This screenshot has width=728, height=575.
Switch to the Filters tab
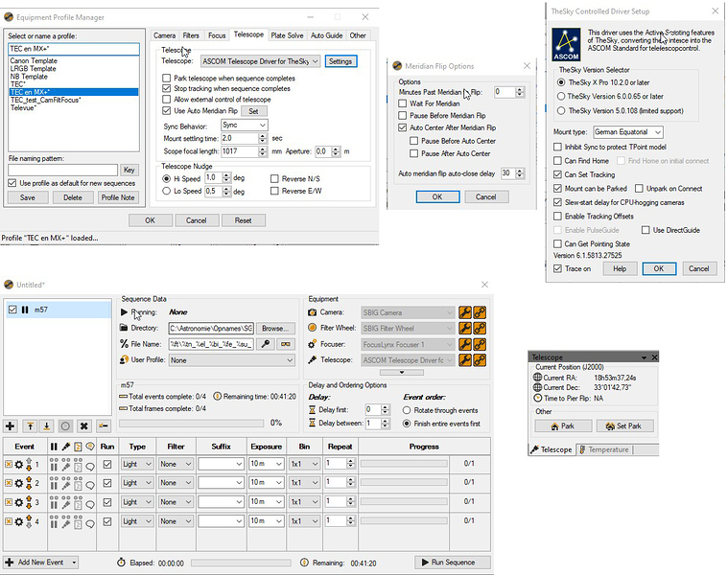coord(191,35)
